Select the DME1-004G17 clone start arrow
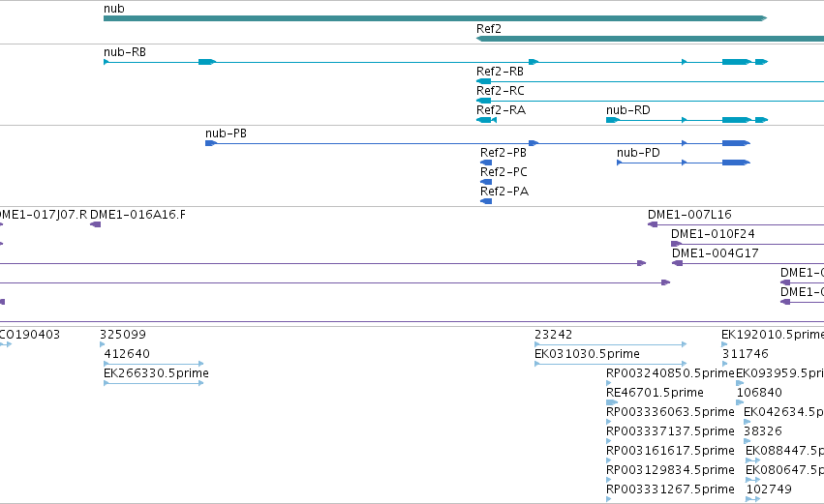 (x=678, y=263)
